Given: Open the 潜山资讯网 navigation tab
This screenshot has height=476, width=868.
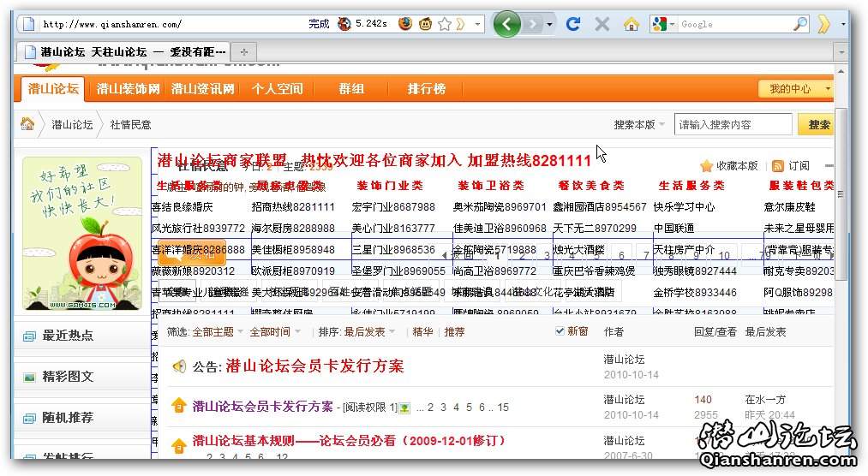Looking at the screenshot, I should pos(202,88).
